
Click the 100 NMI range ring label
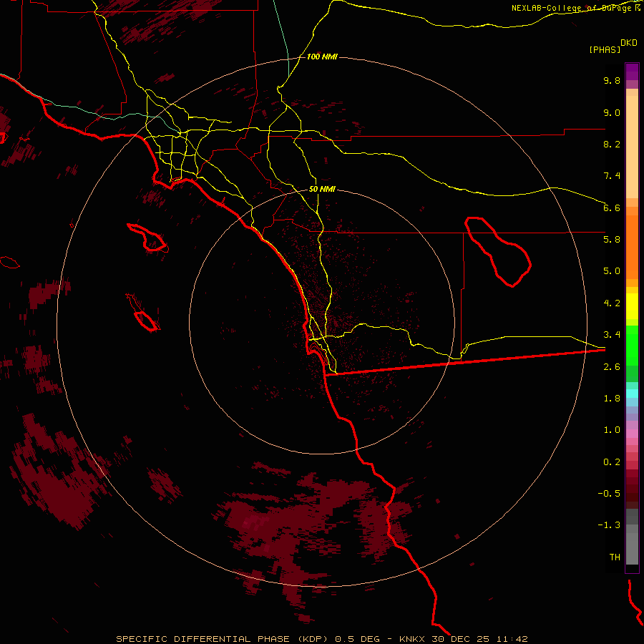pyautogui.click(x=322, y=57)
